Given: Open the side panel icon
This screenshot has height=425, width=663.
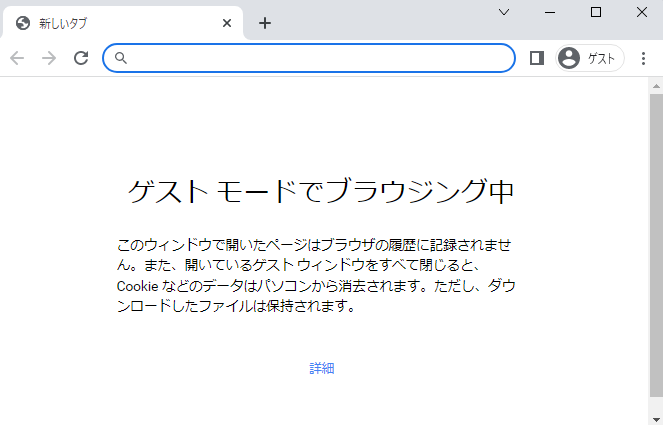Looking at the screenshot, I should point(537,58).
